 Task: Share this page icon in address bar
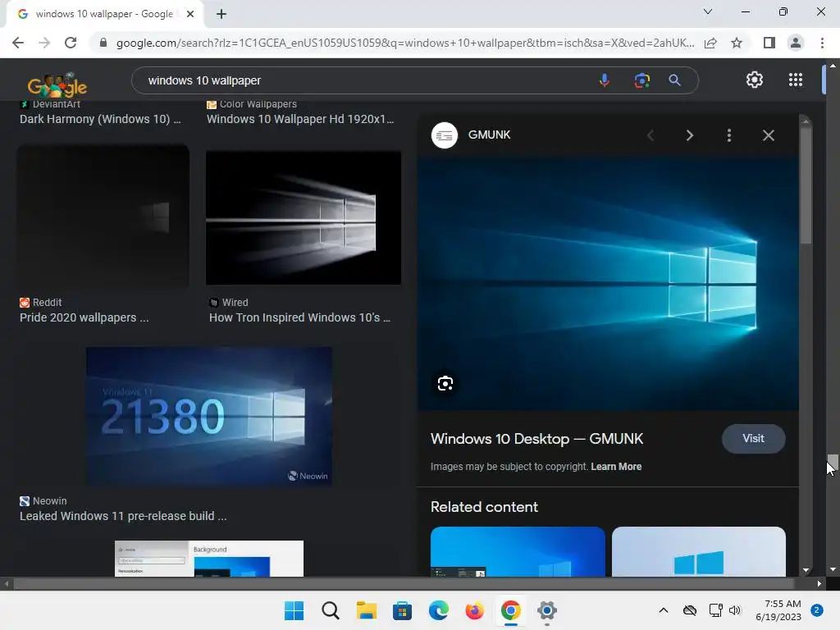pos(710,43)
